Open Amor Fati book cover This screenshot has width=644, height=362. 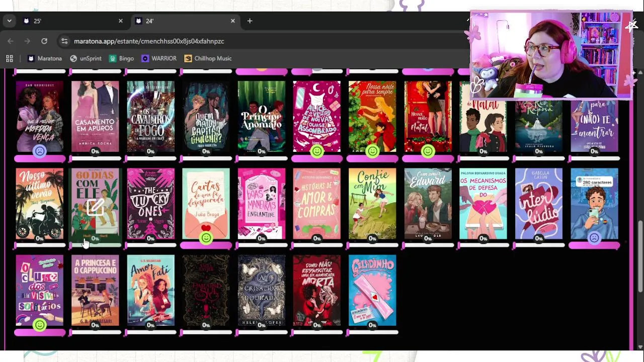[150, 291]
